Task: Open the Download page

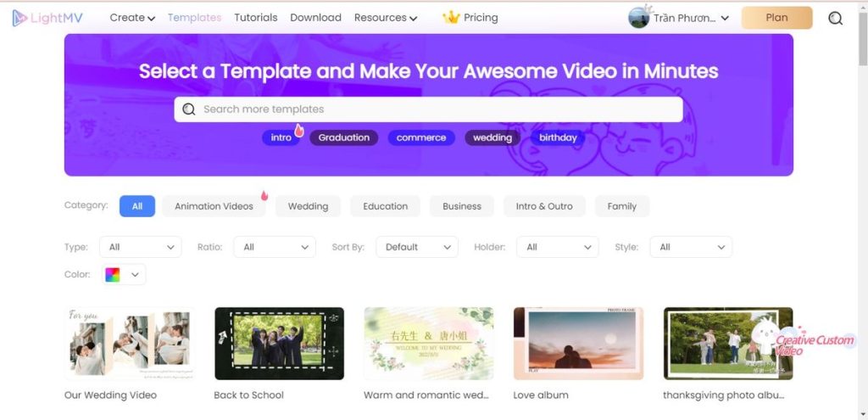Action: 315,18
